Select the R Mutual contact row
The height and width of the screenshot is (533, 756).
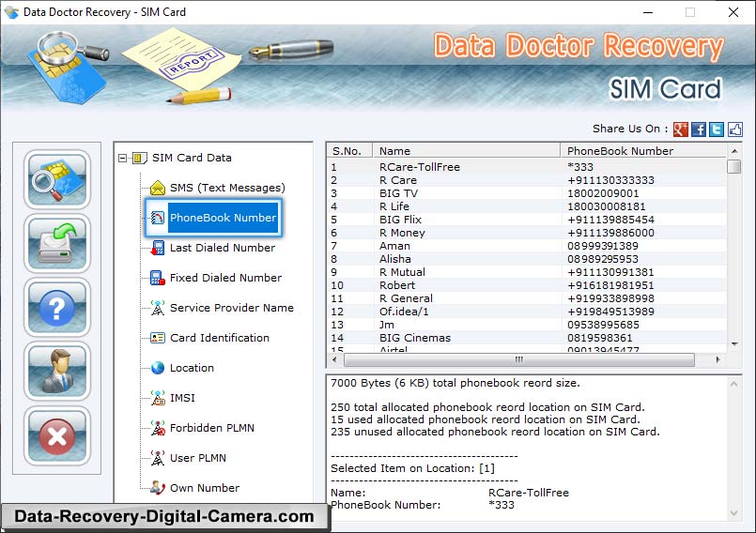(x=527, y=272)
